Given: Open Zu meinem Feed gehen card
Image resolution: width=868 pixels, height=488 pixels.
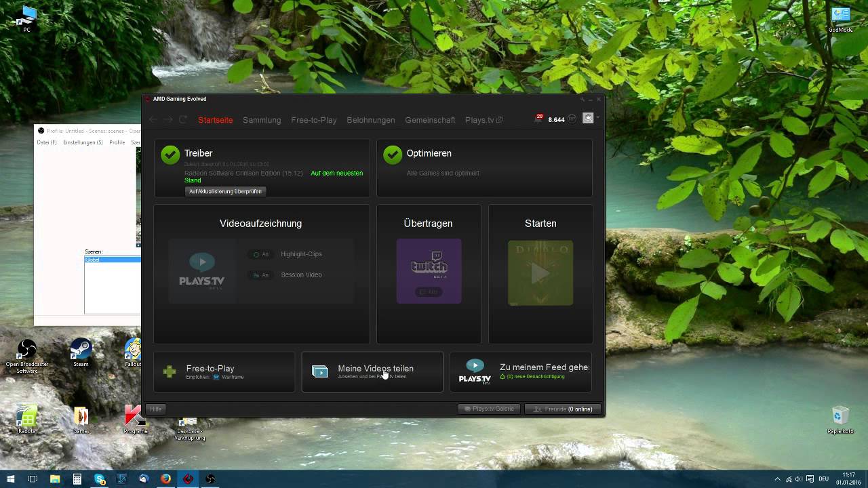Looking at the screenshot, I should [521, 371].
